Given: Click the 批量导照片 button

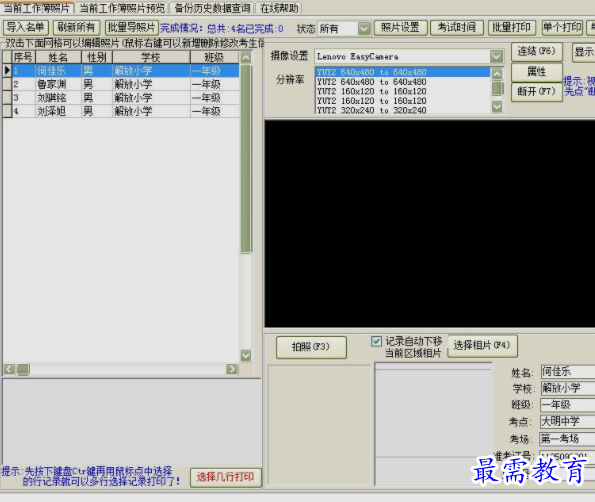Looking at the screenshot, I should click(131, 27).
